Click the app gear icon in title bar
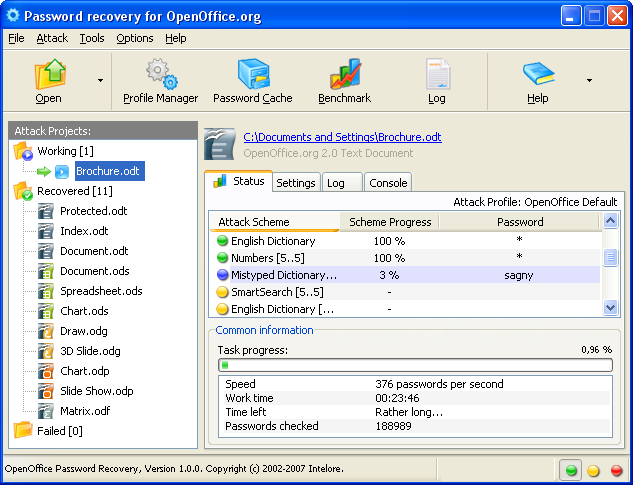The height and width of the screenshot is (485, 633). [x=13, y=15]
